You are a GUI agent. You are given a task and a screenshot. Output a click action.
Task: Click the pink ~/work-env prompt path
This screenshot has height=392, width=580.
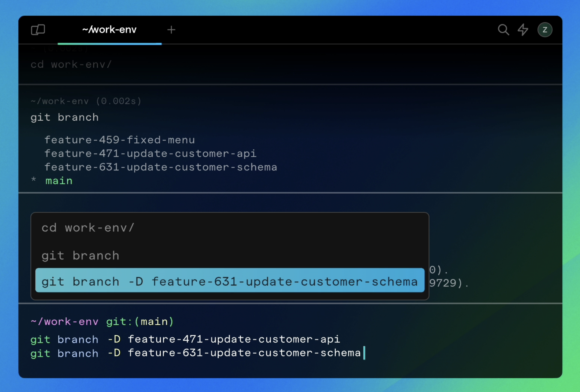pyautogui.click(x=64, y=322)
